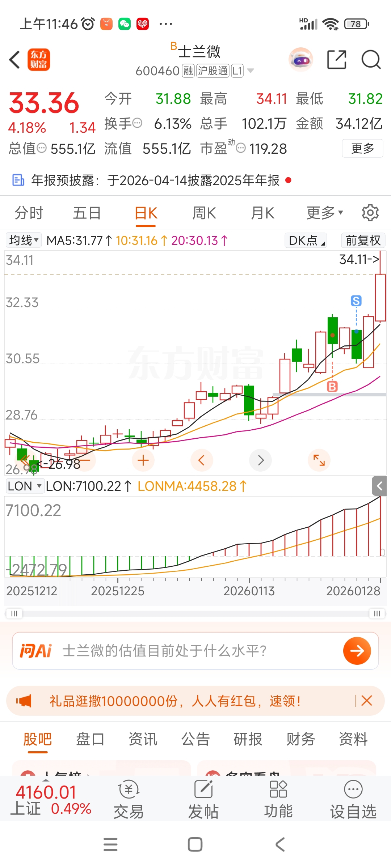Tap the red packet promo text
This screenshot has width=391, height=868.
point(175,701)
